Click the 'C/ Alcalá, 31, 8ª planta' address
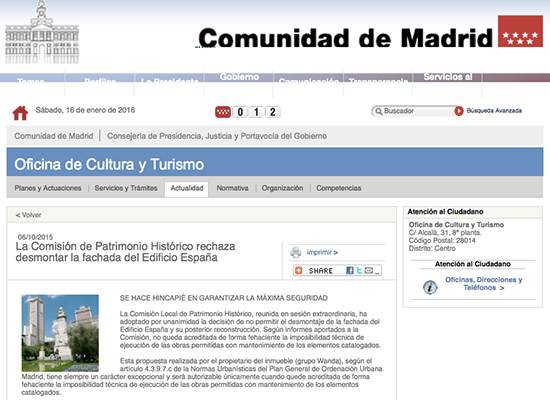The height and width of the screenshot is (400, 550). point(445,233)
